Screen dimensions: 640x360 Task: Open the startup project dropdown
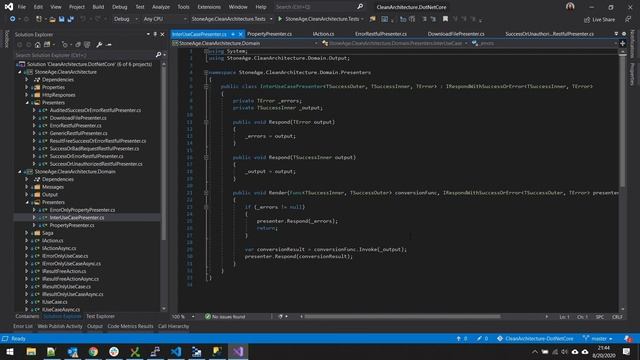pyautogui.click(x=231, y=19)
